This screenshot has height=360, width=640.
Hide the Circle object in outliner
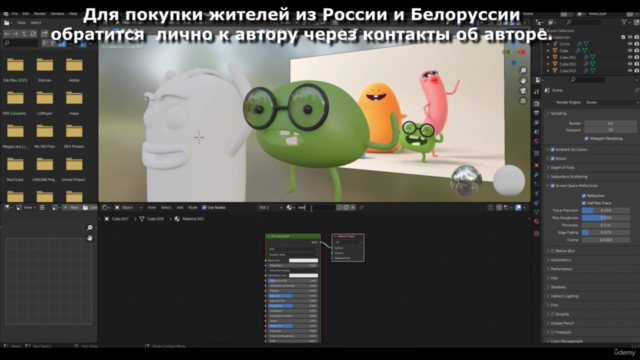click(630, 44)
